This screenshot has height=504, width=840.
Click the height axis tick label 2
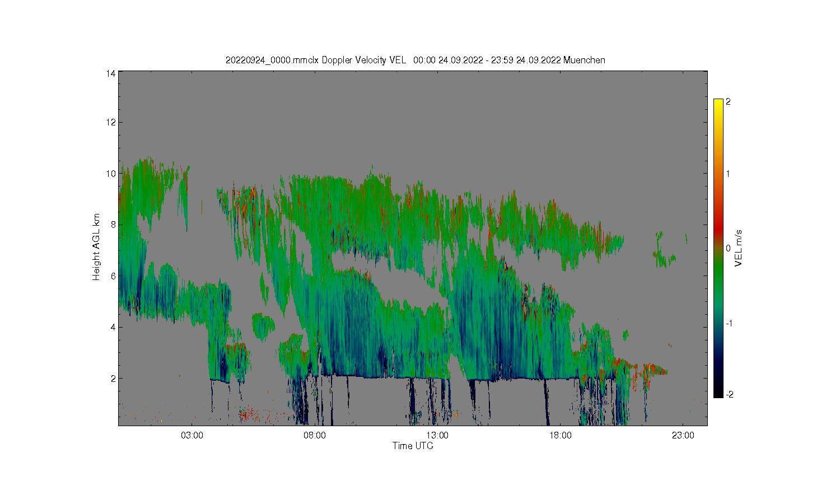(x=113, y=379)
